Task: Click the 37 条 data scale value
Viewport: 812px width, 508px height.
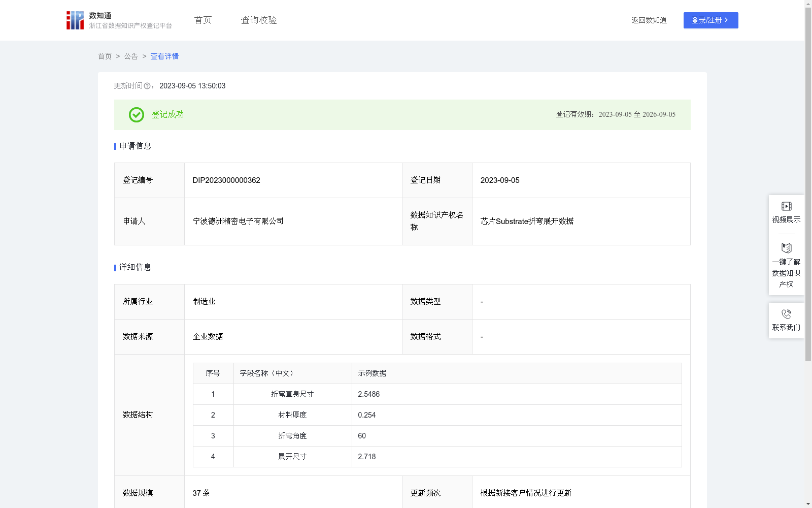Action: click(x=201, y=493)
